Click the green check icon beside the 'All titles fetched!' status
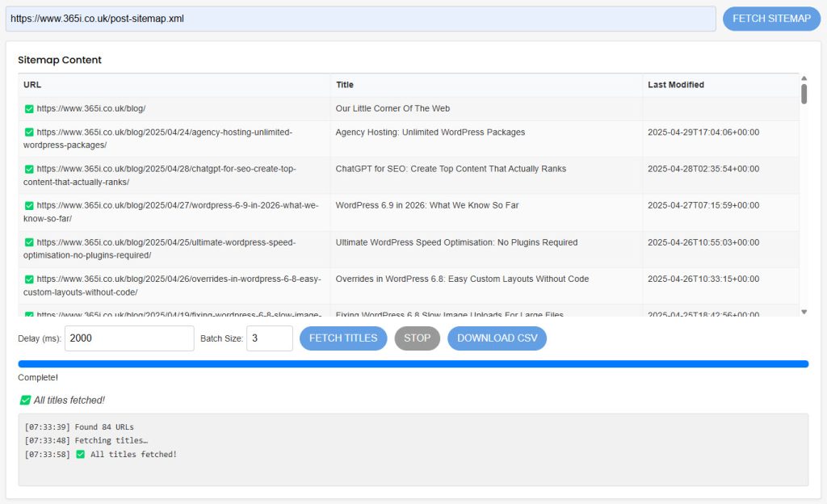This screenshot has height=504, width=827. coord(25,400)
